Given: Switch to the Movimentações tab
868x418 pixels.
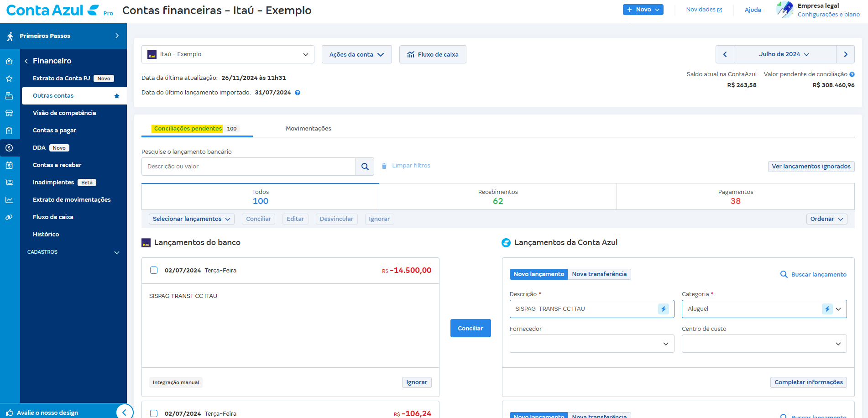Looking at the screenshot, I should (x=309, y=129).
